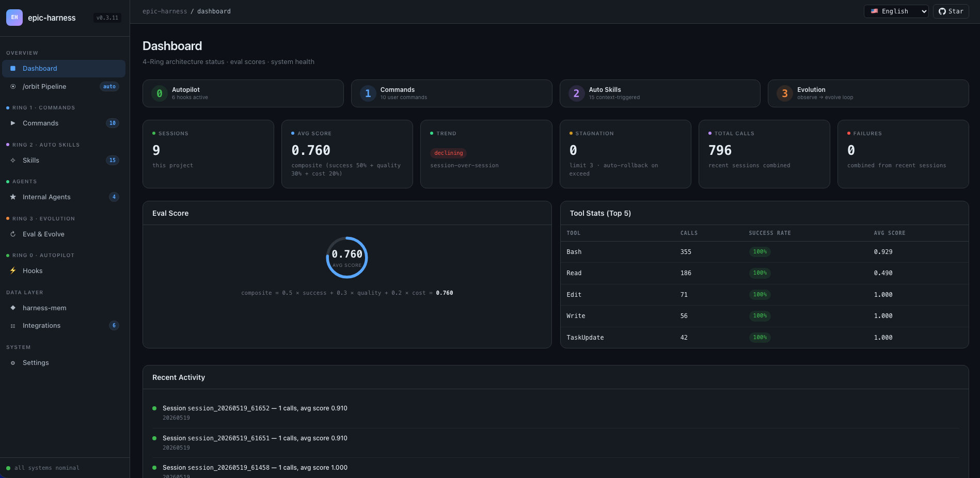The height and width of the screenshot is (478, 980).
Task: Click the Success Rate column header
Action: pos(770,233)
